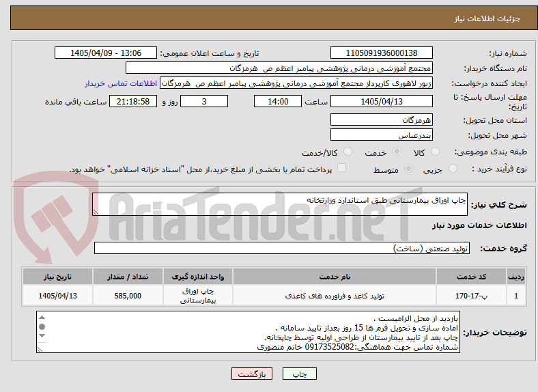Open اطلاعات تماس خریدار link
538x392 pixels.
click(121, 83)
